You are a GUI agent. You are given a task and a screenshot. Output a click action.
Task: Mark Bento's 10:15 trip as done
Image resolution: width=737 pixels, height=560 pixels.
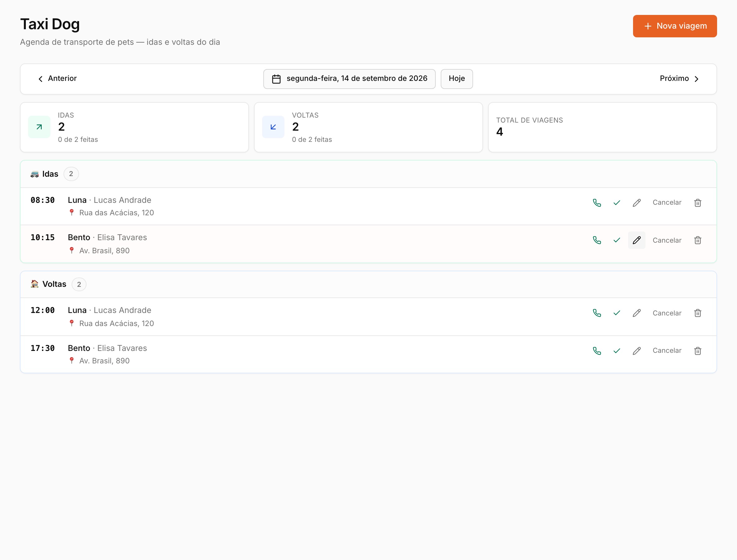(617, 240)
